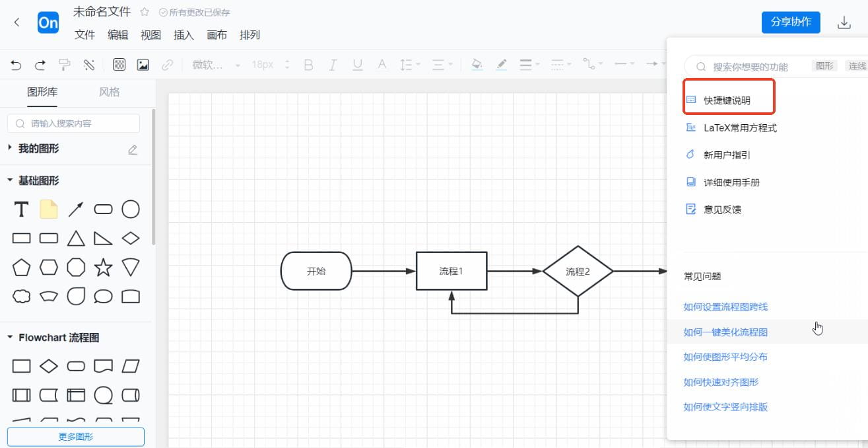Select the Text tool in basic shapes
Viewport: 868px width, 448px height.
[x=20, y=209]
